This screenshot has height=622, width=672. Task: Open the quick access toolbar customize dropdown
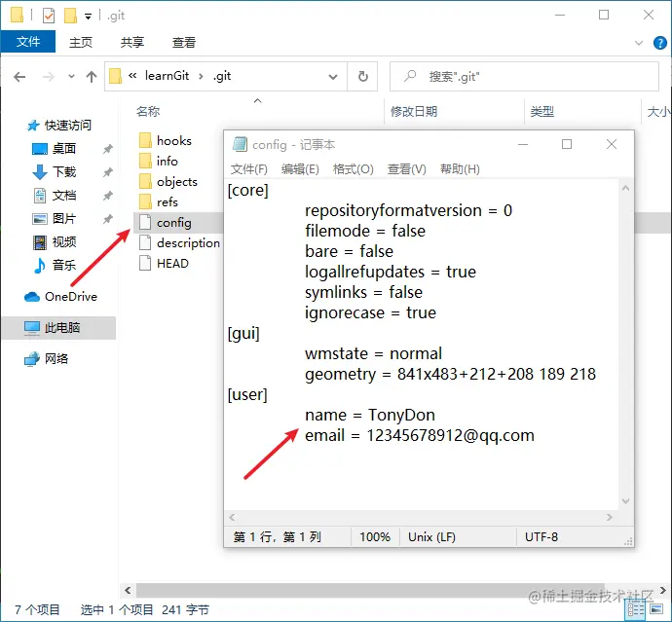pos(88,17)
